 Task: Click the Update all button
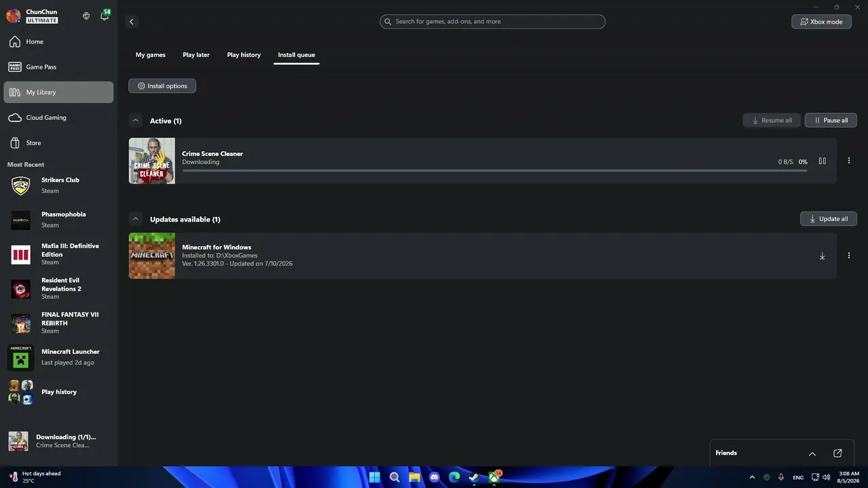click(x=829, y=219)
